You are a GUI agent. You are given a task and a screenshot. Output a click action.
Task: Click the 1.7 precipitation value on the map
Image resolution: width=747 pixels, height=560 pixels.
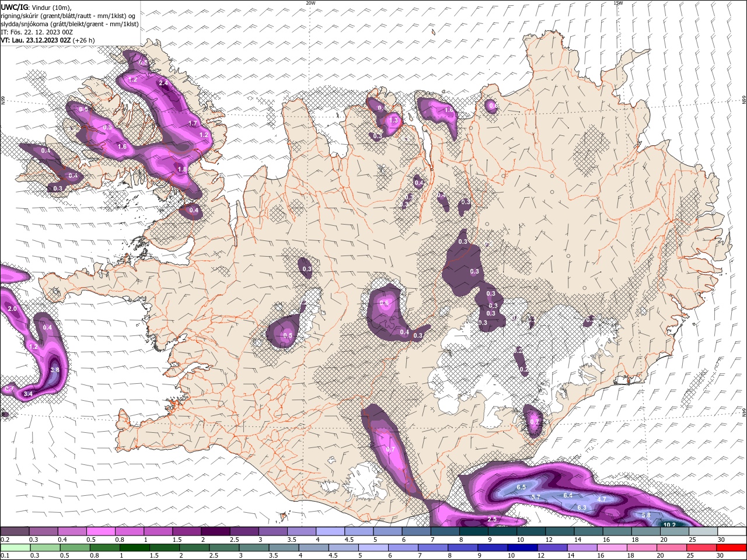(194, 124)
